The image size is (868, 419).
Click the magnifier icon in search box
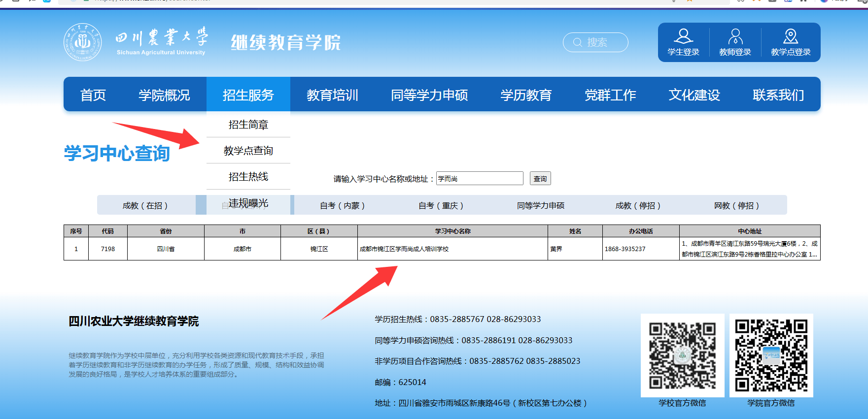click(578, 43)
